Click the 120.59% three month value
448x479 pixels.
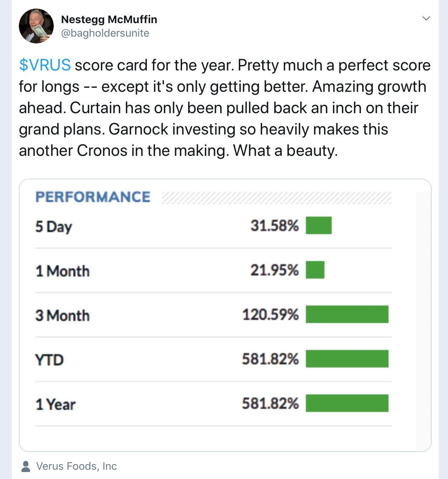pyautogui.click(x=270, y=315)
